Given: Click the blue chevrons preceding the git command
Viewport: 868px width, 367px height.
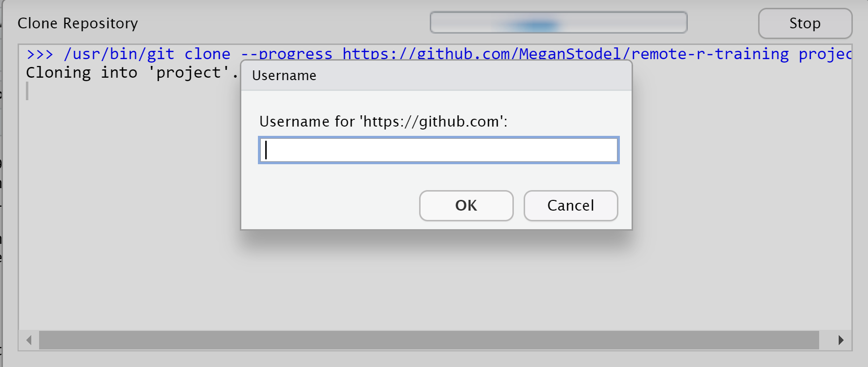Looking at the screenshot, I should (41, 54).
